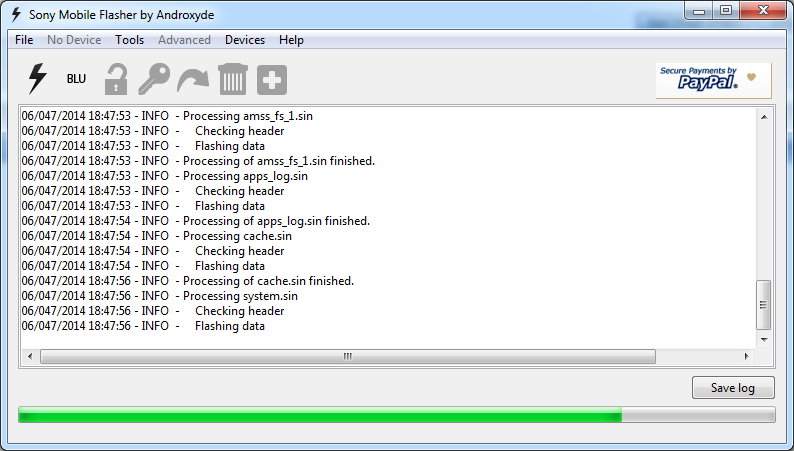The width and height of the screenshot is (794, 451).
Task: Click log line 'Processing amss_fs_1.sin'
Action: 167,116
